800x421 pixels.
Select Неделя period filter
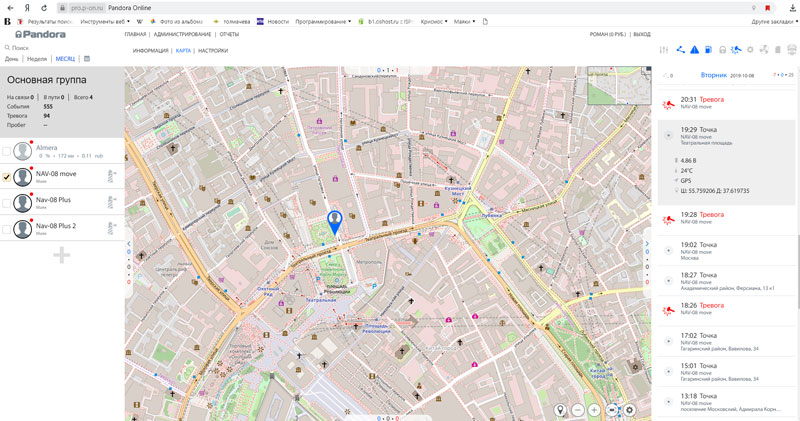pos(37,59)
